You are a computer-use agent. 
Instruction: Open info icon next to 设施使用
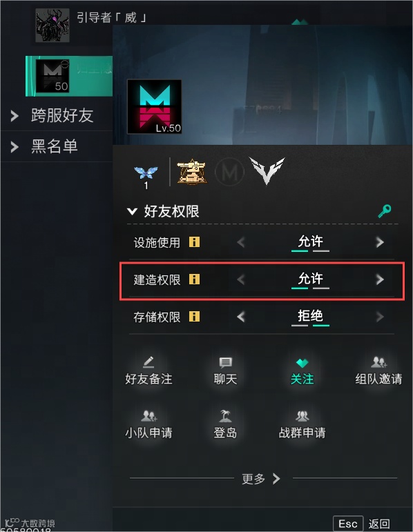[x=194, y=242]
